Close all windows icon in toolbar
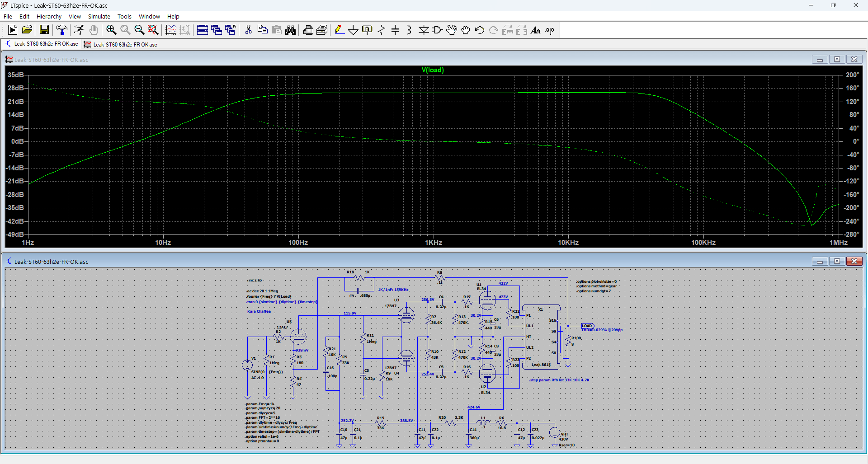868x464 pixels. coord(231,30)
